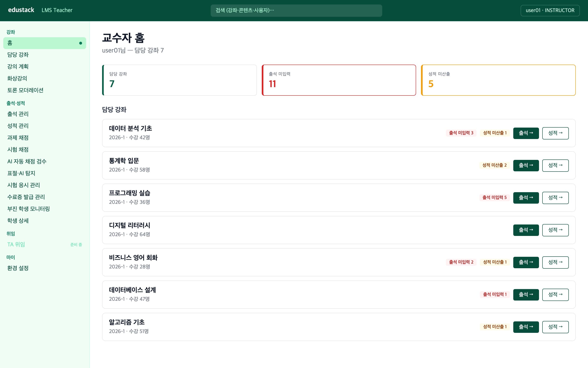Click 출석 미입력 3 badge on 데이터 분석 기초
This screenshot has height=368, width=588.
461,133
